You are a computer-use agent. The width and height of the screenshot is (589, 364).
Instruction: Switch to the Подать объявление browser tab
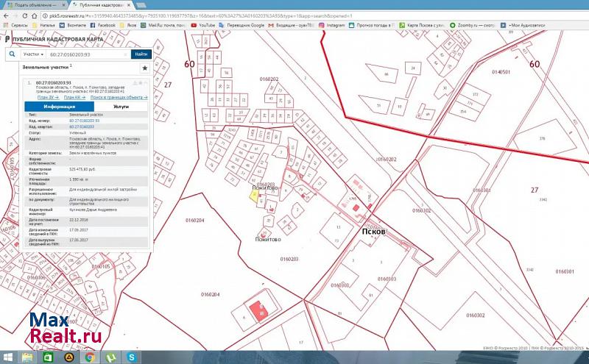coord(35,4)
